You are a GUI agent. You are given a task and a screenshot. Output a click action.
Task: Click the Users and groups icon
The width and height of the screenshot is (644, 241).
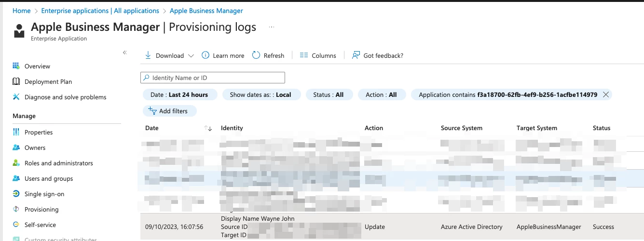16,178
